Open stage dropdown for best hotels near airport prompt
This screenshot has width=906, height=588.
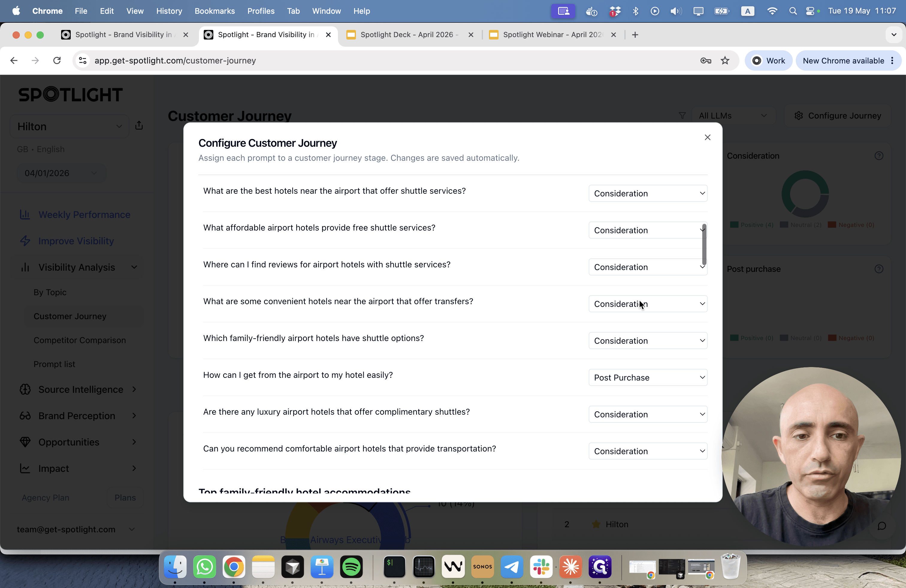click(x=648, y=193)
